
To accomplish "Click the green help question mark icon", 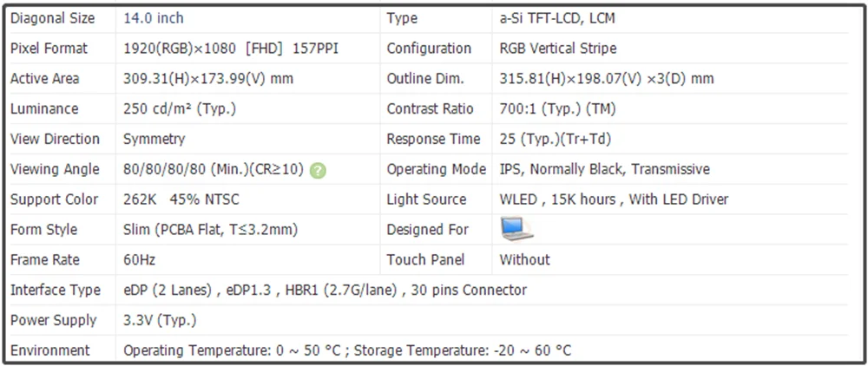I will tap(318, 170).
